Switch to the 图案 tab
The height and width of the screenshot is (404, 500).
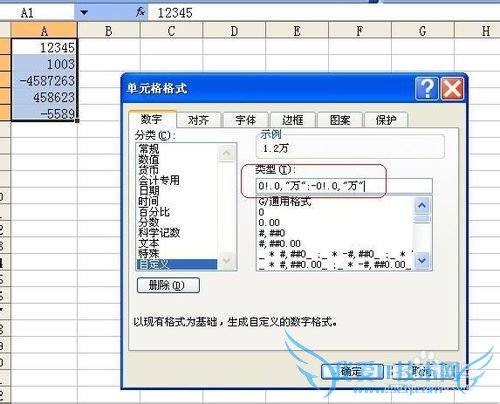click(340, 120)
